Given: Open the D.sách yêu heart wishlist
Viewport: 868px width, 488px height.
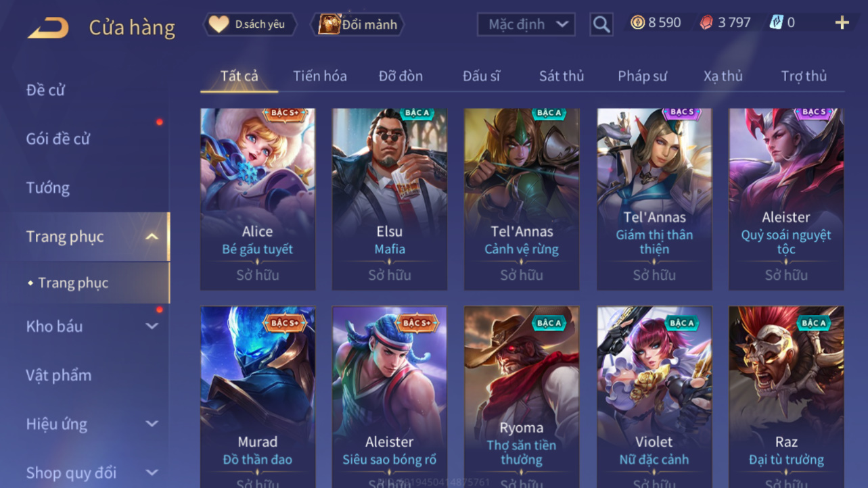Looking at the screenshot, I should coord(247,24).
